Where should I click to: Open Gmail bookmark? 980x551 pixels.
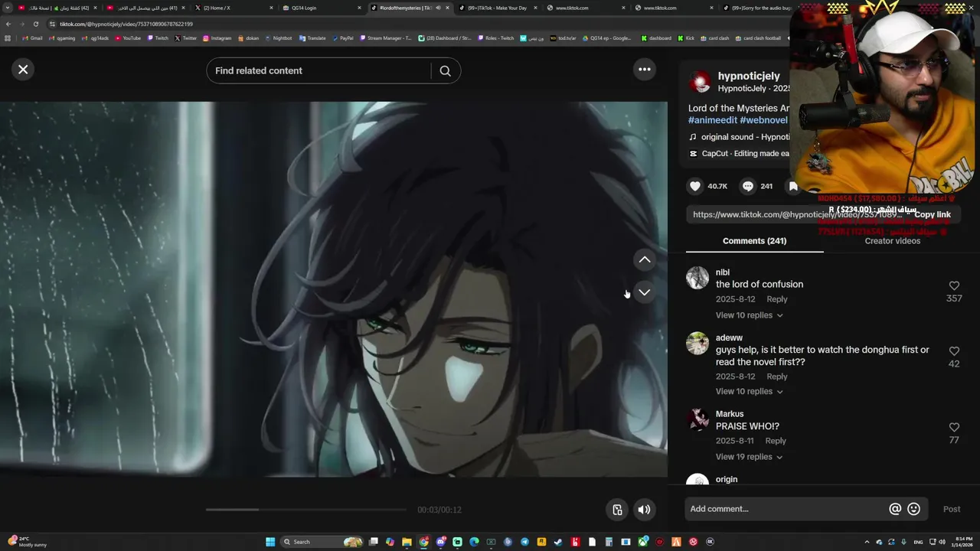[x=32, y=38]
